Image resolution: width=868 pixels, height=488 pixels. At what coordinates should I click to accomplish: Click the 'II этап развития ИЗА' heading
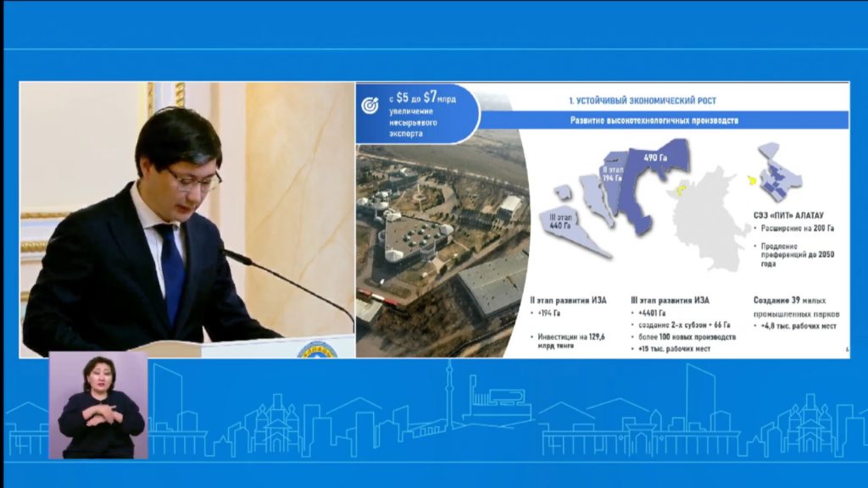point(566,300)
